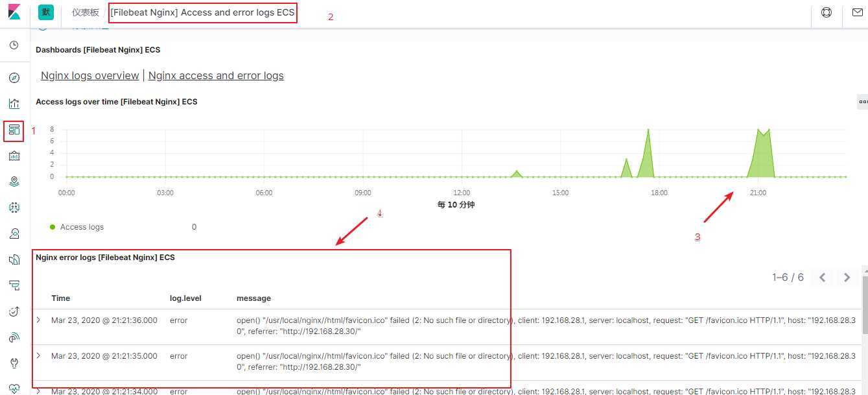Click Access and error logs ECS breadcrumb
868x395 pixels.
pyautogui.click(x=202, y=12)
